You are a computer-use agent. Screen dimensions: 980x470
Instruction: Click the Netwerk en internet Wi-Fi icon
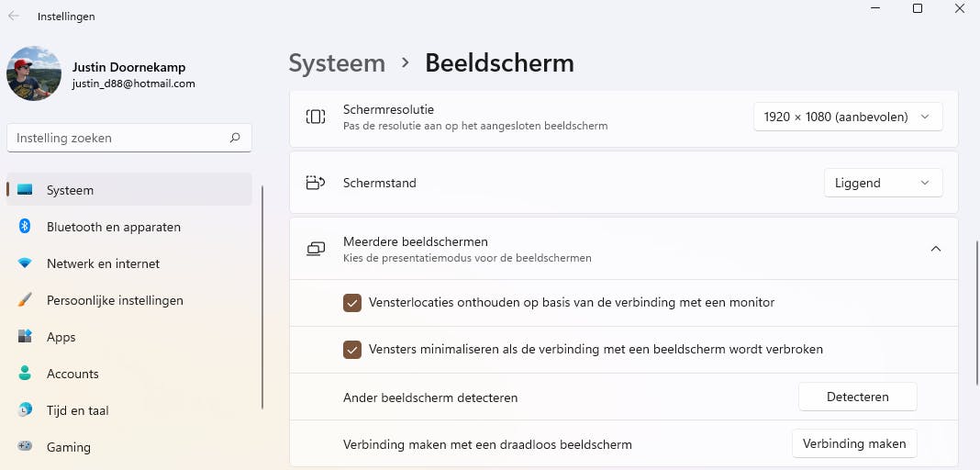click(26, 263)
